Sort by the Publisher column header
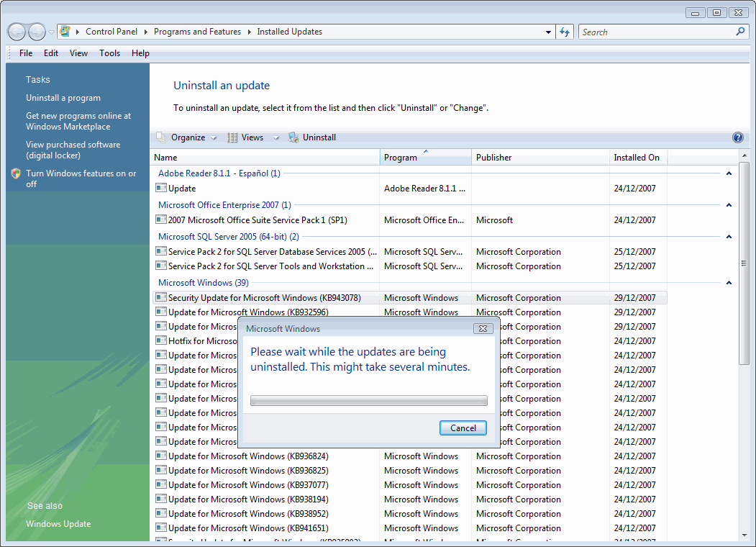This screenshot has height=547, width=756. click(540, 157)
